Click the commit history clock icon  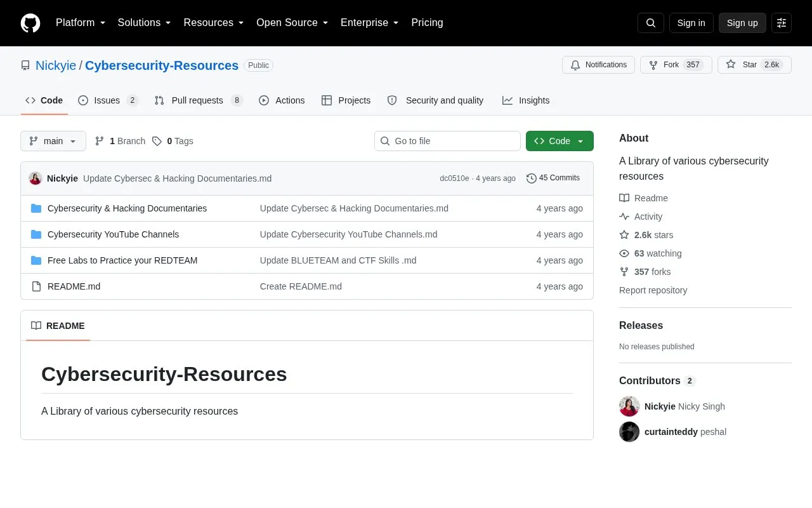[532, 178]
